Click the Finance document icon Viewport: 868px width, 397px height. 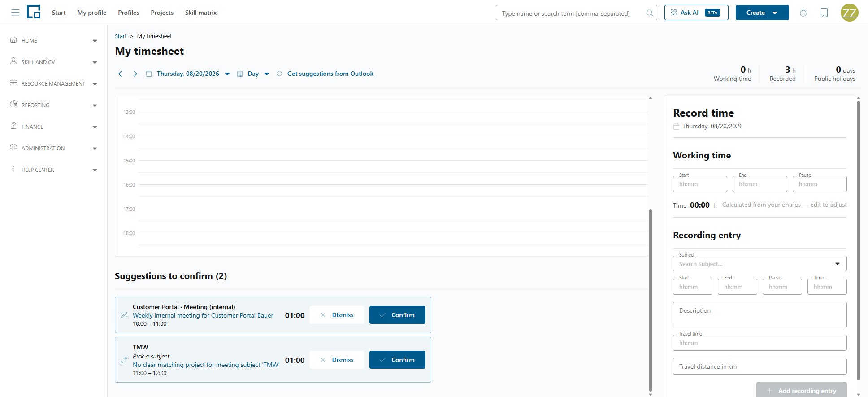point(13,126)
